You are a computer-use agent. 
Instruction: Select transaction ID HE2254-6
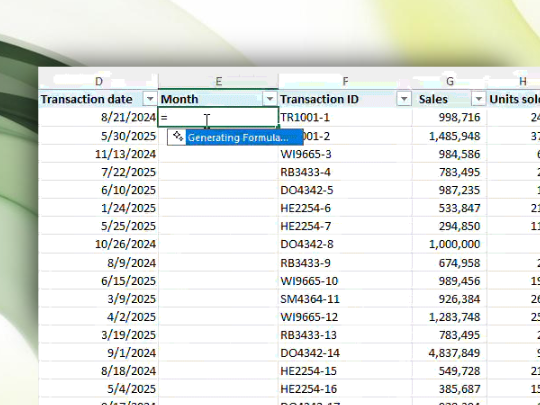pos(345,208)
